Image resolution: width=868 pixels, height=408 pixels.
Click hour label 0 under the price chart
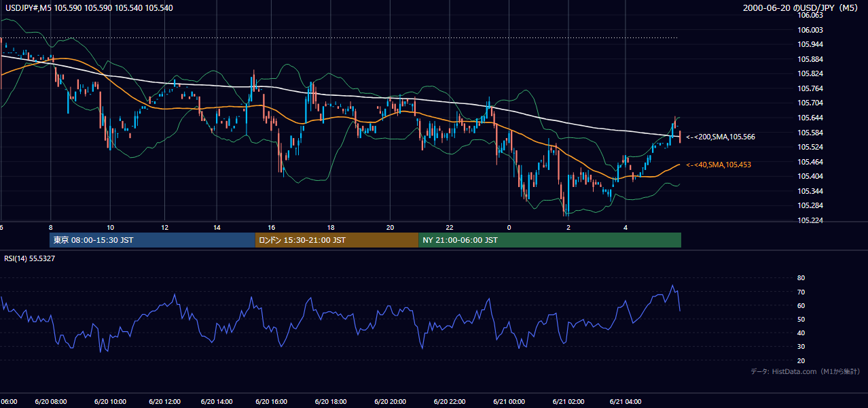point(509,227)
